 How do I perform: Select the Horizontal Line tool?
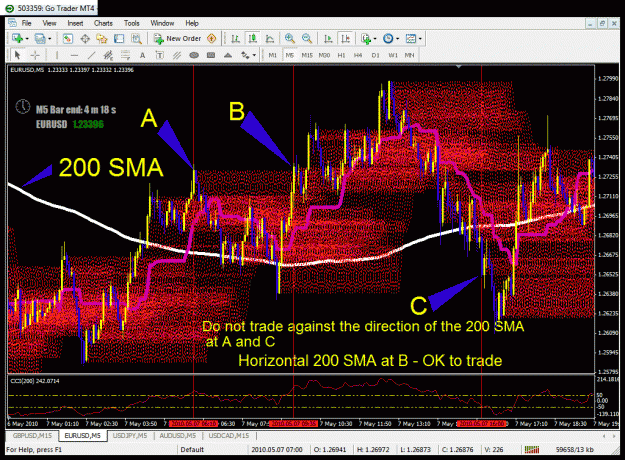pos(74,55)
